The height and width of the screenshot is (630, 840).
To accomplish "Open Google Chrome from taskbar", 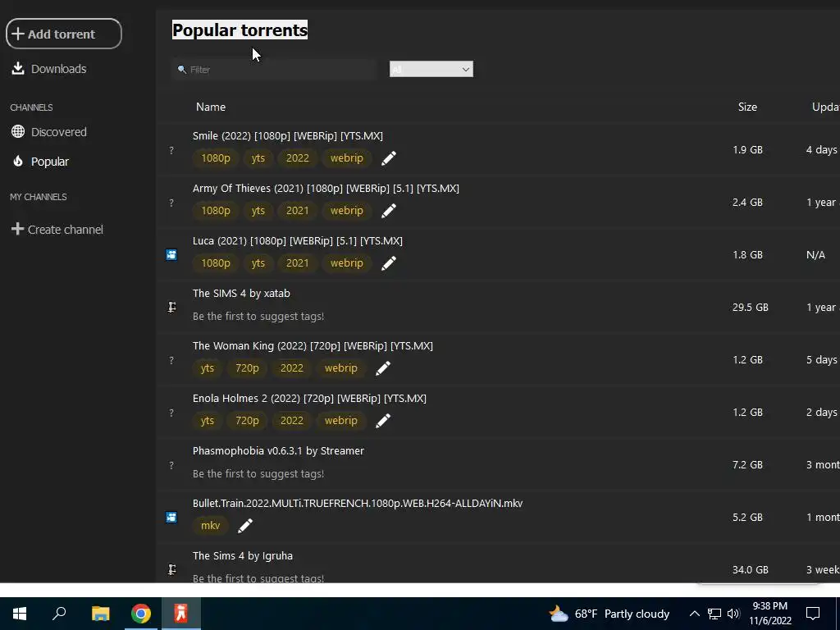I will tap(141, 614).
